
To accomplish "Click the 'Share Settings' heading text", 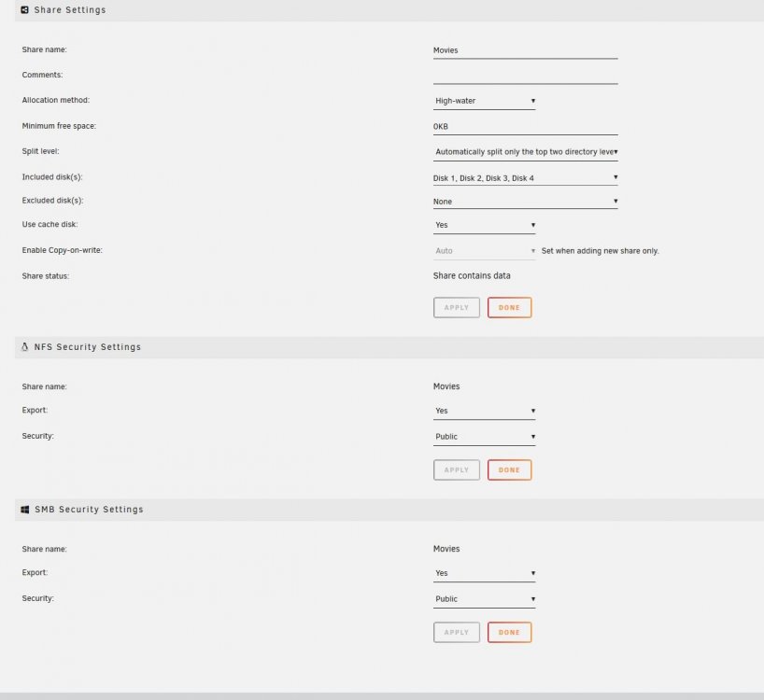I will coord(70,9).
